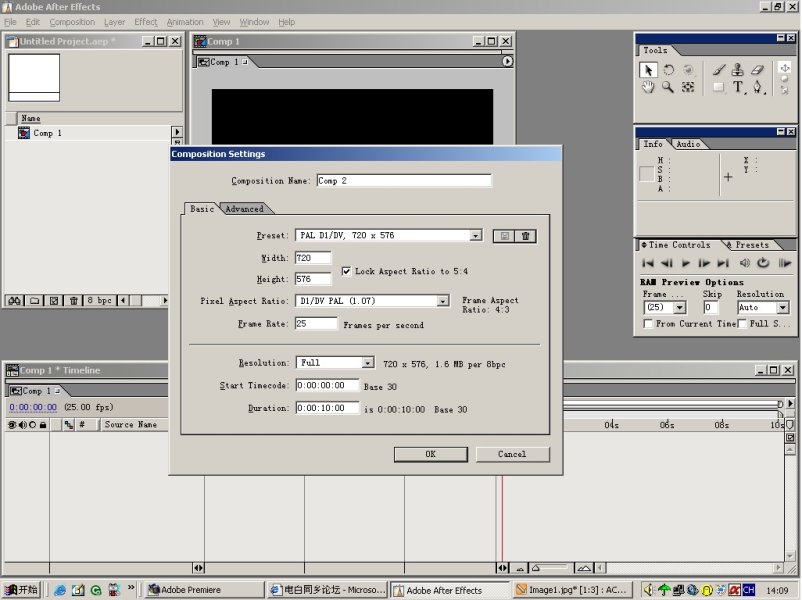The image size is (802, 600).
Task: Select the Clone Stamp tool
Action: click(738, 70)
